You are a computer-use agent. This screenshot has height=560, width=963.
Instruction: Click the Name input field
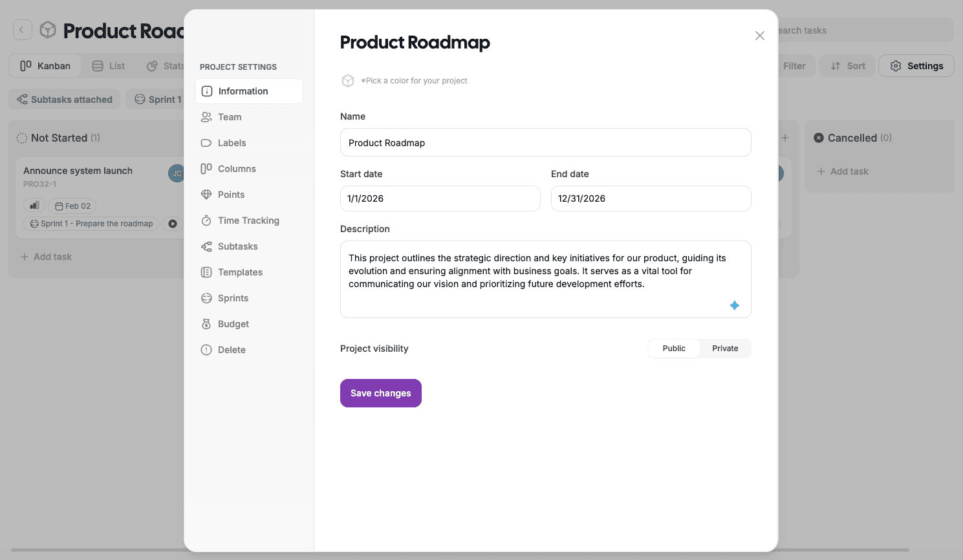point(545,143)
